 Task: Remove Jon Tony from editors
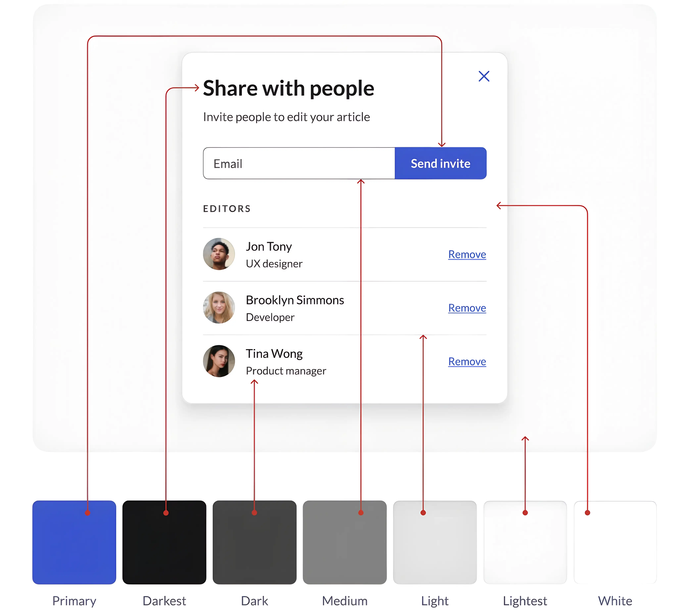[467, 255]
